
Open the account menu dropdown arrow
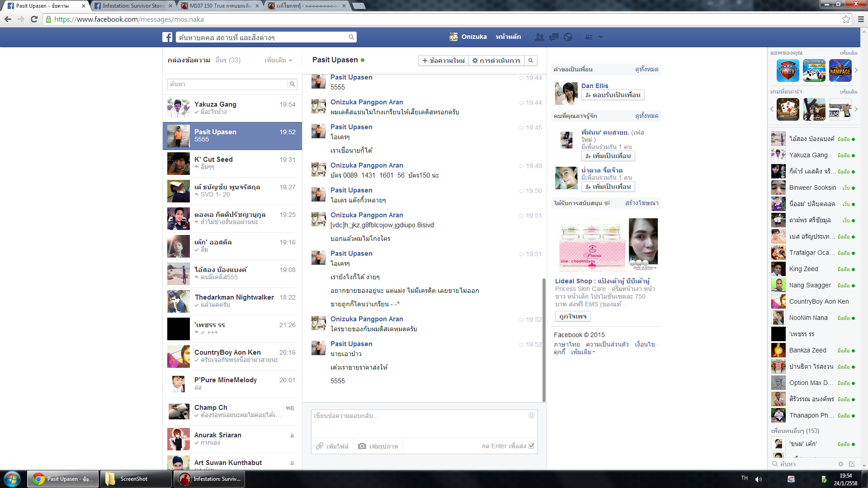(x=601, y=37)
